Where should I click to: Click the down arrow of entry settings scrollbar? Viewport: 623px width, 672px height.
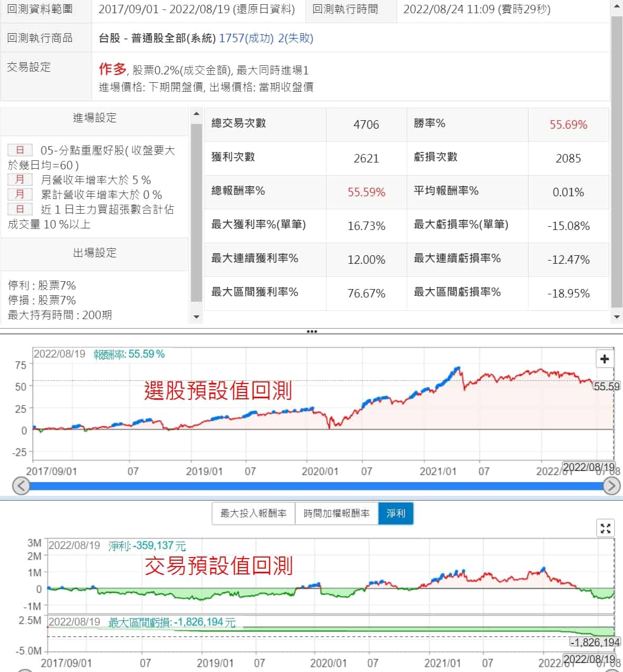tap(196, 317)
